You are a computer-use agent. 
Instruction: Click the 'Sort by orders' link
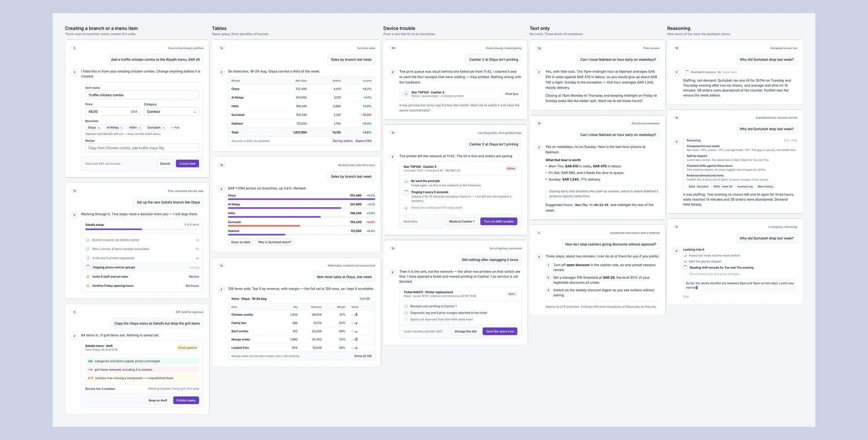point(343,141)
